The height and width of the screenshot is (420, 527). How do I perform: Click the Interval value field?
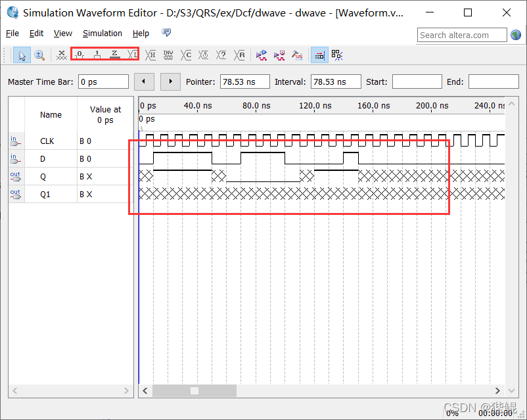pyautogui.click(x=336, y=82)
